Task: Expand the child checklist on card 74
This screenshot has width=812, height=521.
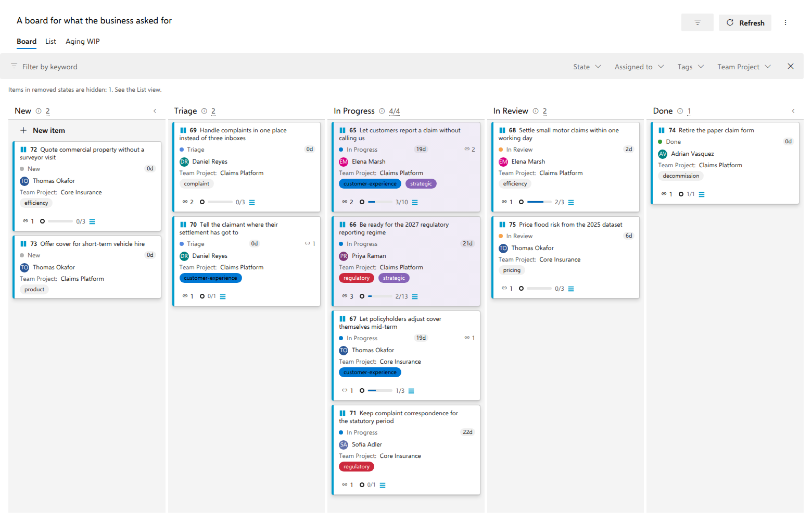Action: click(x=702, y=194)
